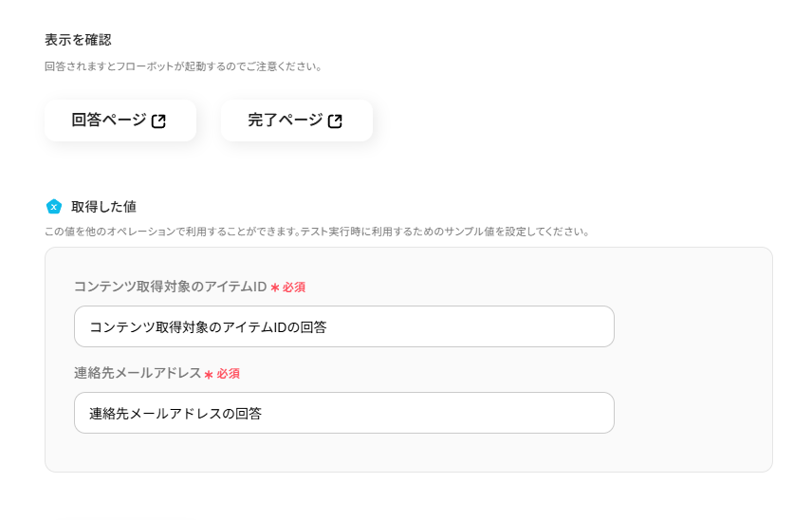Focus the 連絡先メールアドレスの回答 input field
This screenshot has height=520, width=812.
(343, 413)
